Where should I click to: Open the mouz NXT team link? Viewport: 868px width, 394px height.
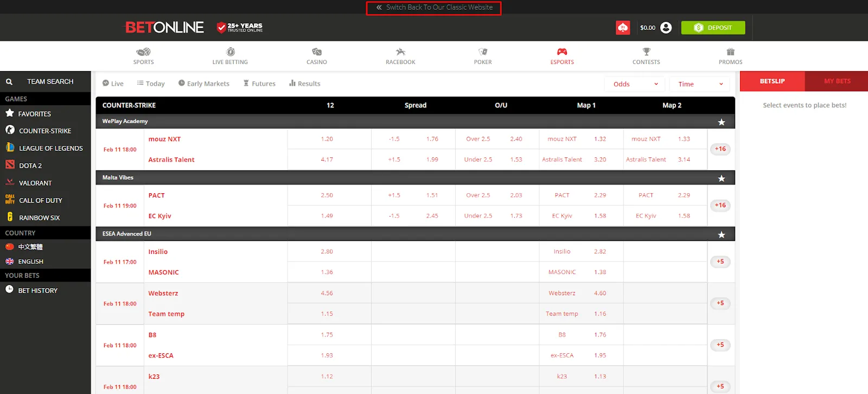(x=164, y=139)
